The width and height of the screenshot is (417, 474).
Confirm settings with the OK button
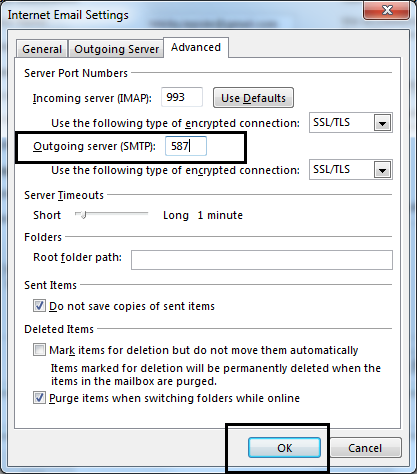click(284, 448)
